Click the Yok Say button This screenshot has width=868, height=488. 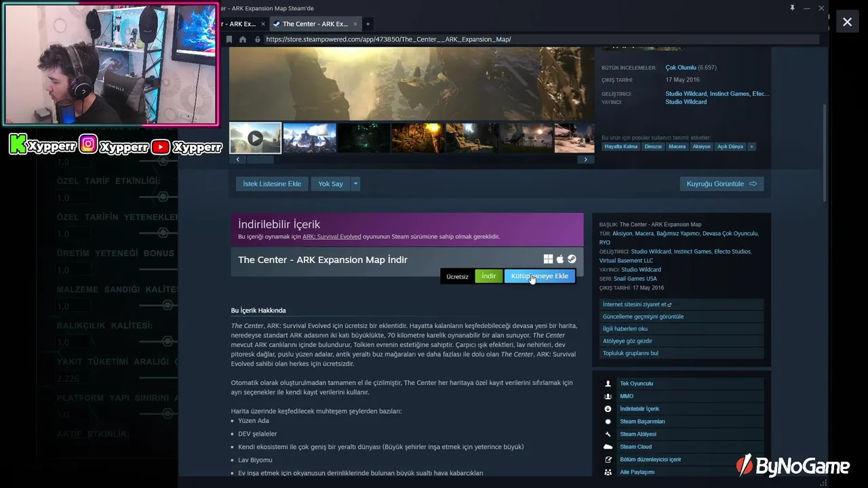tap(330, 184)
